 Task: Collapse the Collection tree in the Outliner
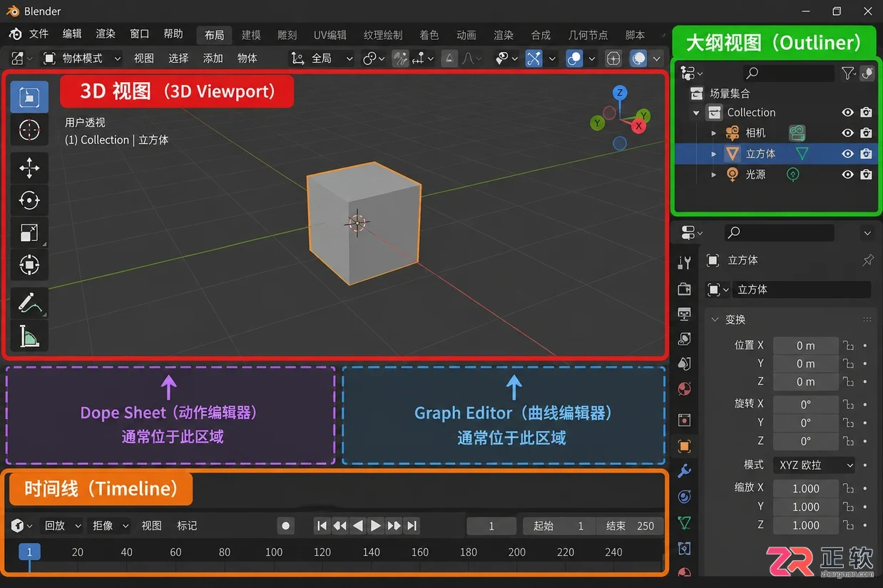click(x=696, y=113)
